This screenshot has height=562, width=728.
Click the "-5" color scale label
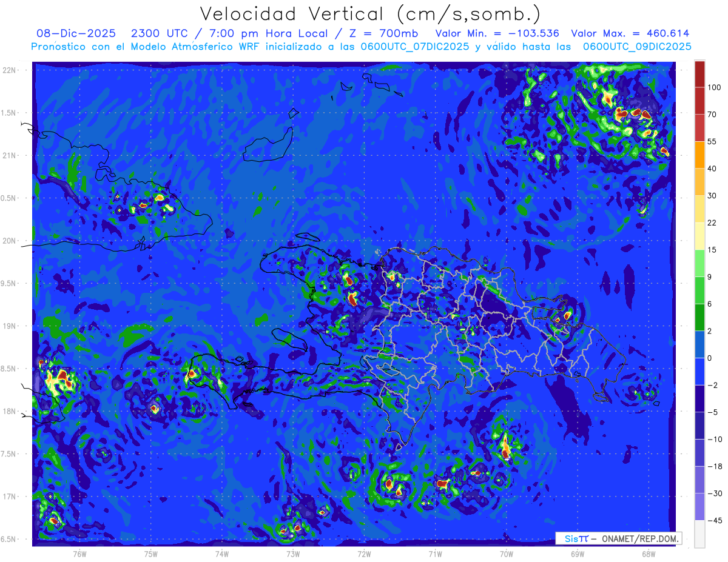coord(713,412)
